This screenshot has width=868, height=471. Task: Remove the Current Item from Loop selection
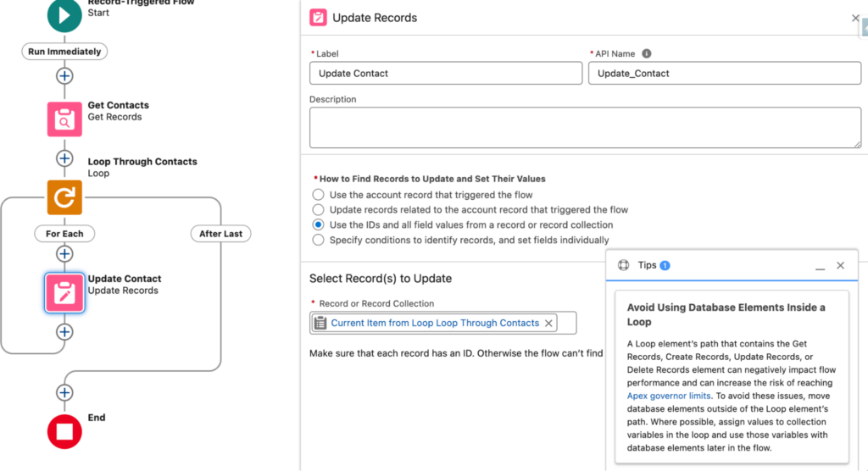(548, 323)
